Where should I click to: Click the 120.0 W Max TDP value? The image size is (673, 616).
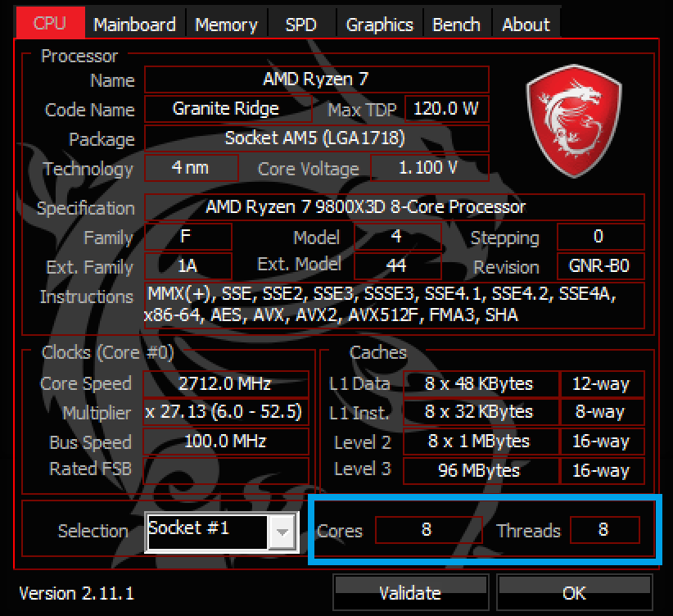click(x=447, y=109)
